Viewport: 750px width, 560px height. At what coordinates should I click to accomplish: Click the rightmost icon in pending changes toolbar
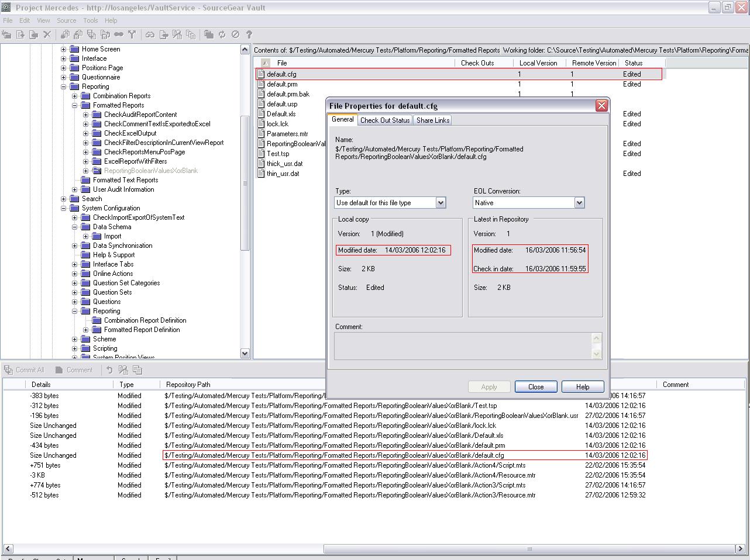click(x=137, y=369)
